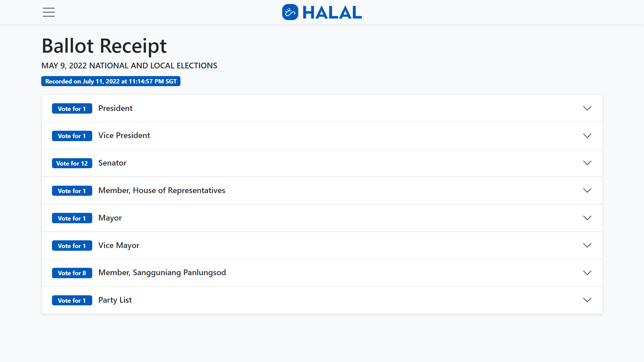The width and height of the screenshot is (644, 362).
Task: Select the 'Vote for 8' badge beside Sangguniang Panlungsod
Action: pyautogui.click(x=72, y=273)
